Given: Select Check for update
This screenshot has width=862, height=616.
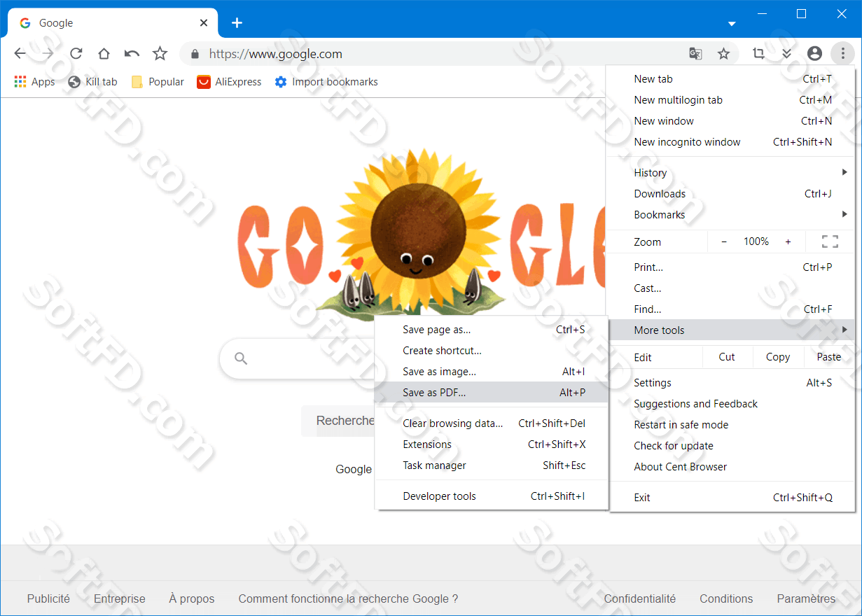Looking at the screenshot, I should 733,446.
